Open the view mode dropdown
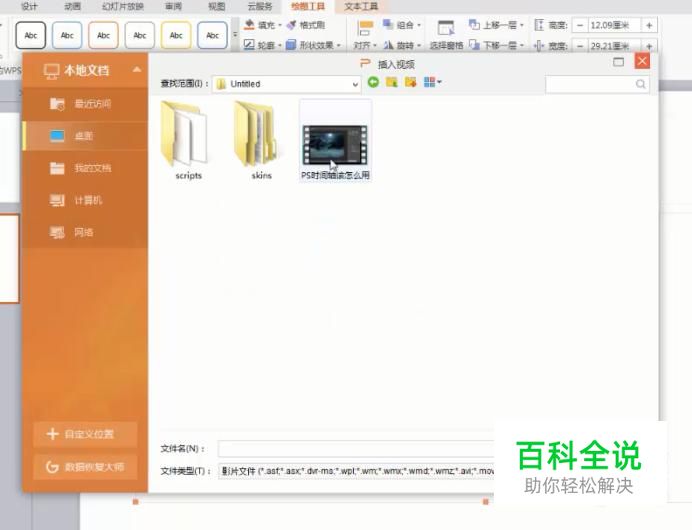This screenshot has width=692, height=530. pos(432,82)
